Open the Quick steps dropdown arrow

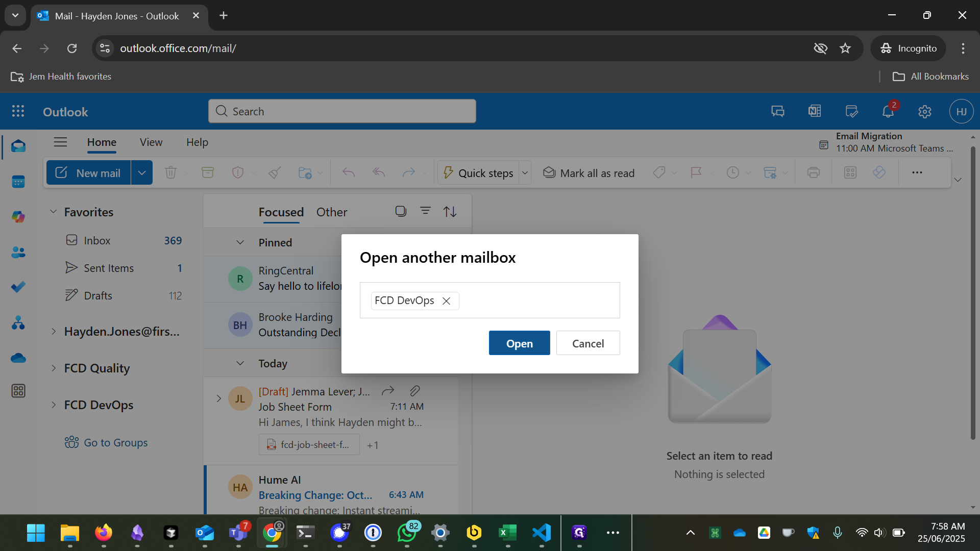tap(525, 173)
